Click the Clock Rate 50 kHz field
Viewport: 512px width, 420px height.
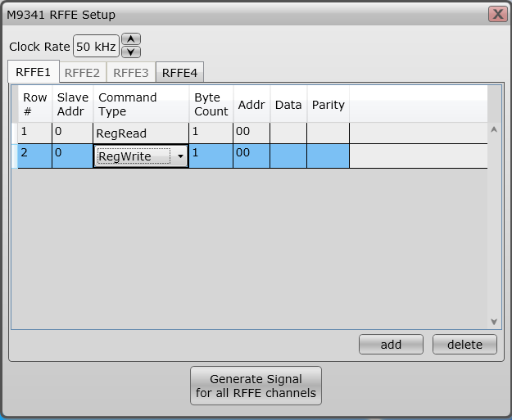(x=96, y=47)
